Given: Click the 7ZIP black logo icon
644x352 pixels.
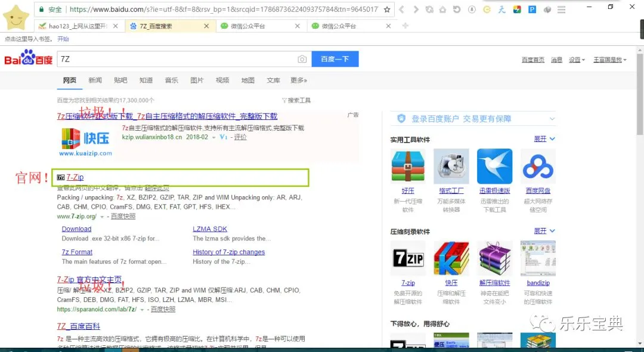Looking at the screenshot, I should pos(408,258).
